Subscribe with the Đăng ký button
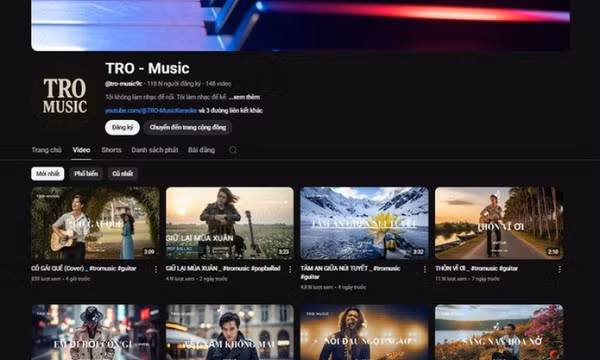 click(122, 127)
